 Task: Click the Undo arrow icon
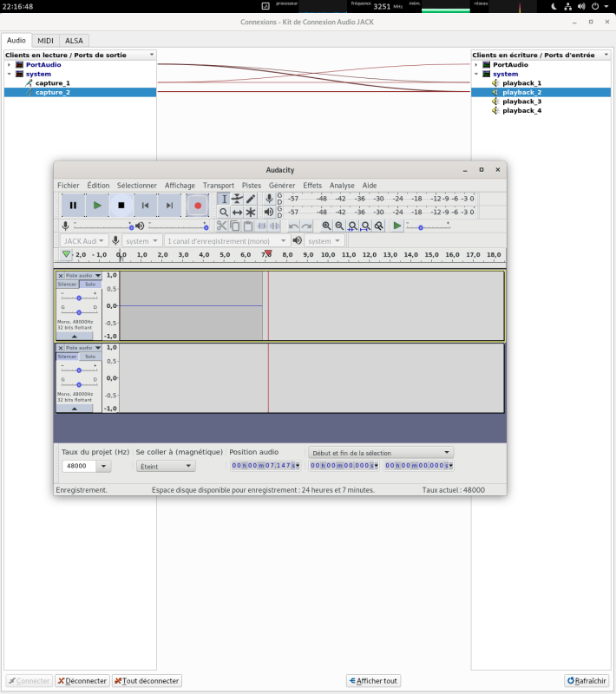click(293, 226)
